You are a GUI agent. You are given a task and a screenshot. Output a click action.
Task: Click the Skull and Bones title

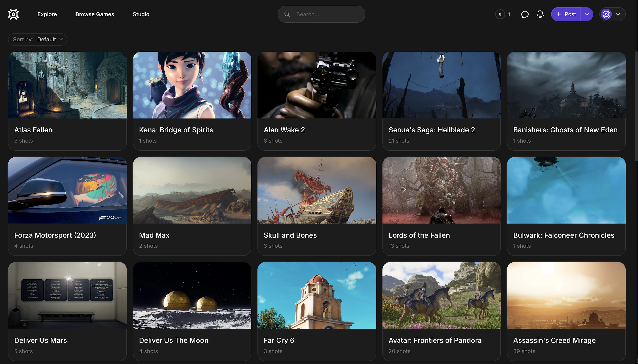[x=290, y=235]
